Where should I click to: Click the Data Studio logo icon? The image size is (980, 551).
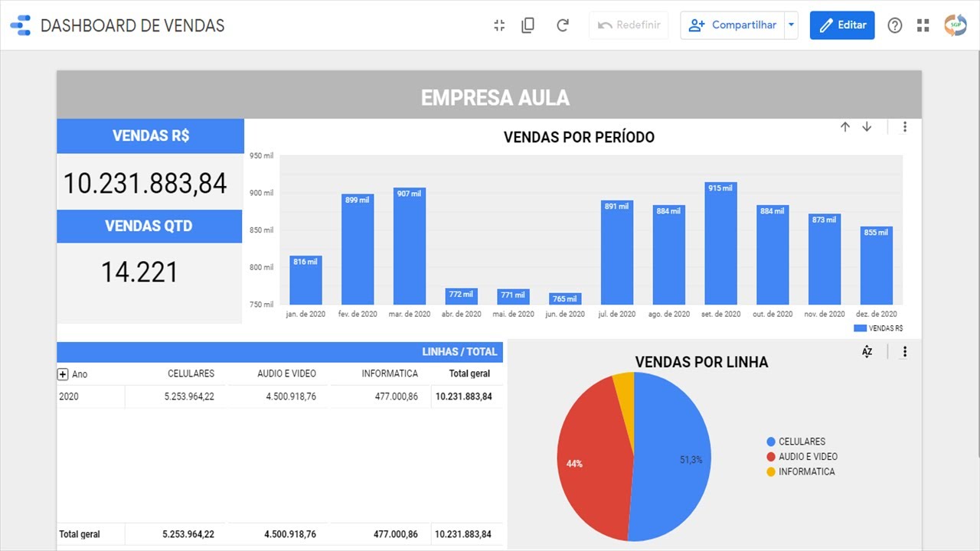click(x=21, y=25)
